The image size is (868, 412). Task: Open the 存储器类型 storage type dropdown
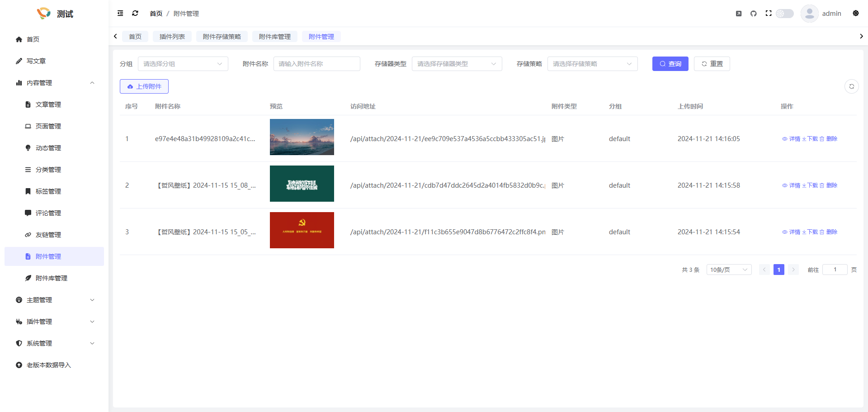pos(457,64)
